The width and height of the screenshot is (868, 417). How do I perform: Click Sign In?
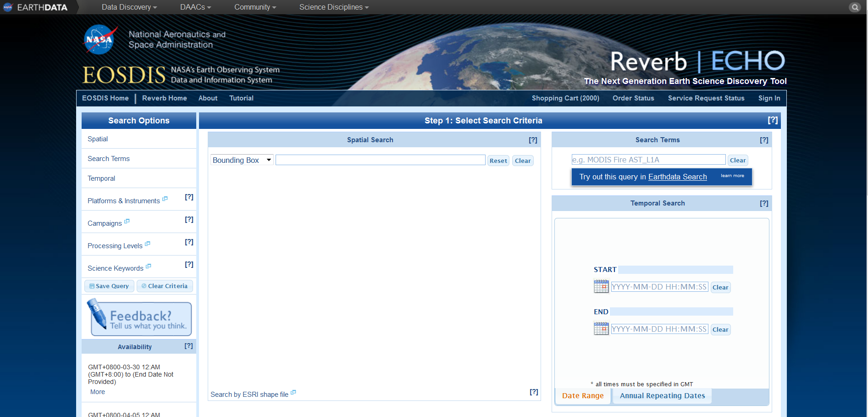click(769, 98)
